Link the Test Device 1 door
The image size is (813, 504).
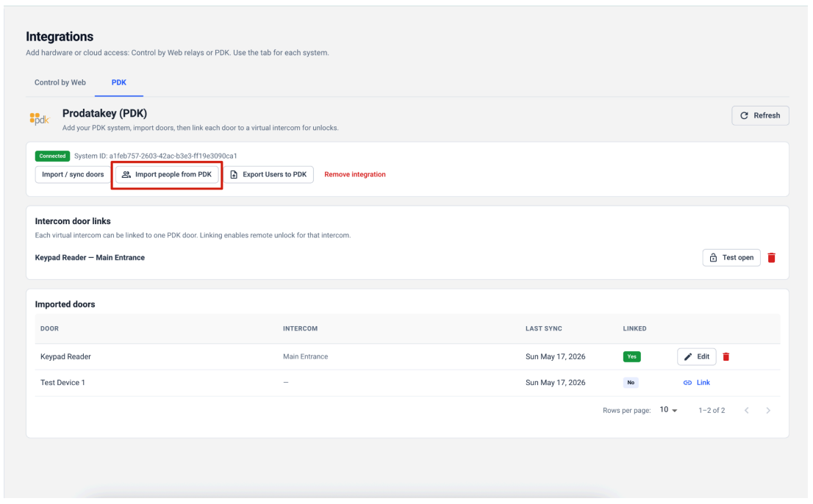[696, 382]
